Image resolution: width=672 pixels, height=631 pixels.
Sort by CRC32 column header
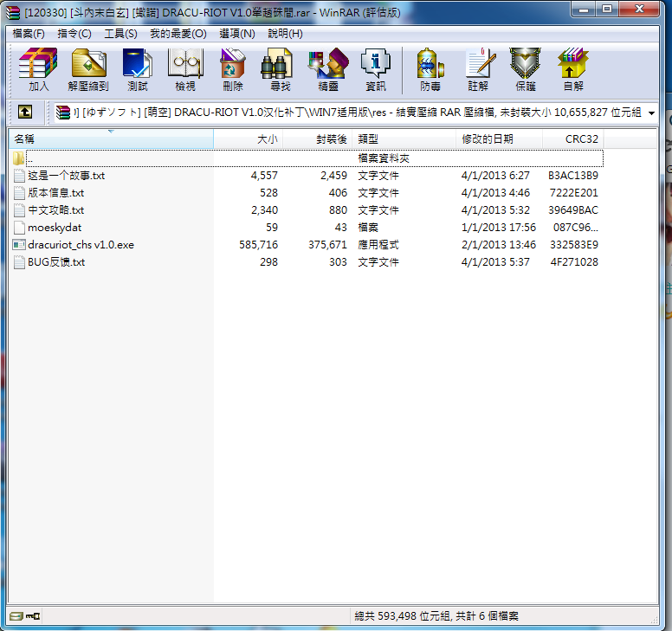573,138
